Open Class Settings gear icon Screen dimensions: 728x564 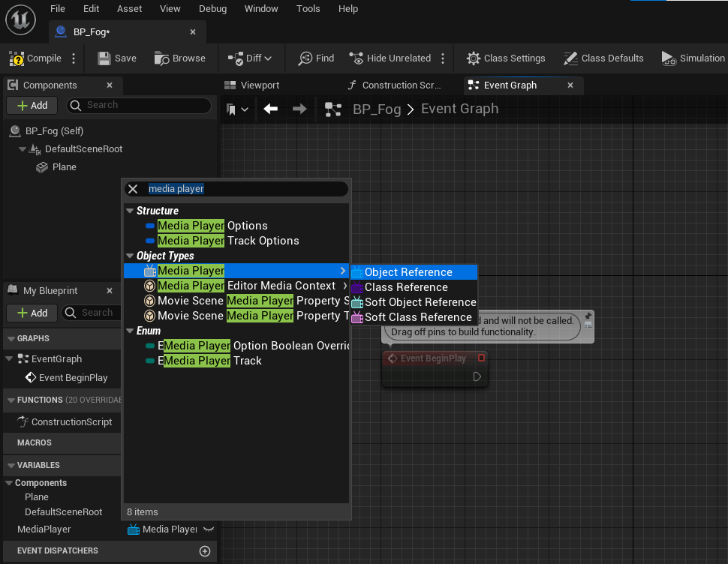coord(474,58)
